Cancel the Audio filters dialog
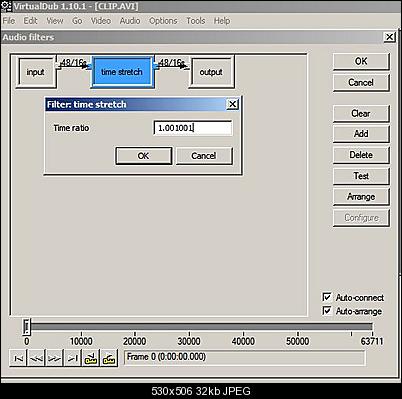Image resolution: width=402 pixels, height=399 pixels. (x=361, y=82)
